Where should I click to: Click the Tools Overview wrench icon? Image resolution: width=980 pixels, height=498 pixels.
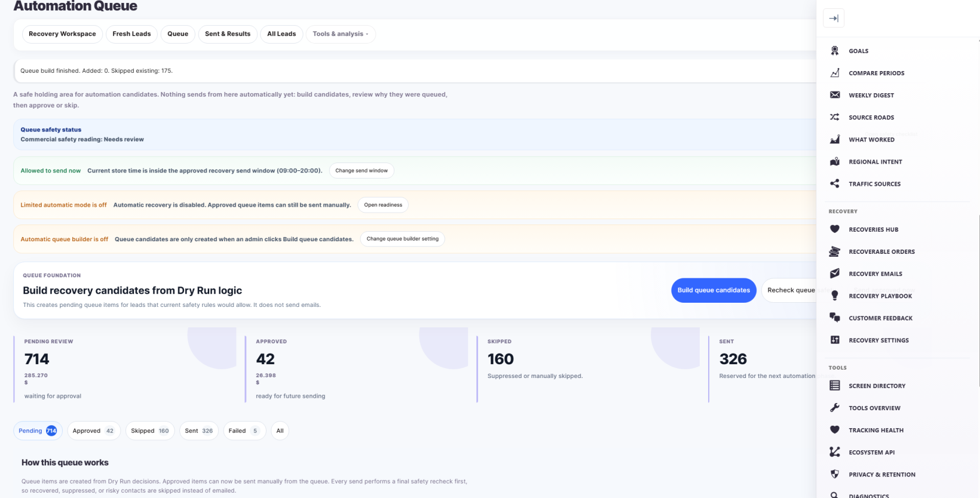click(835, 408)
